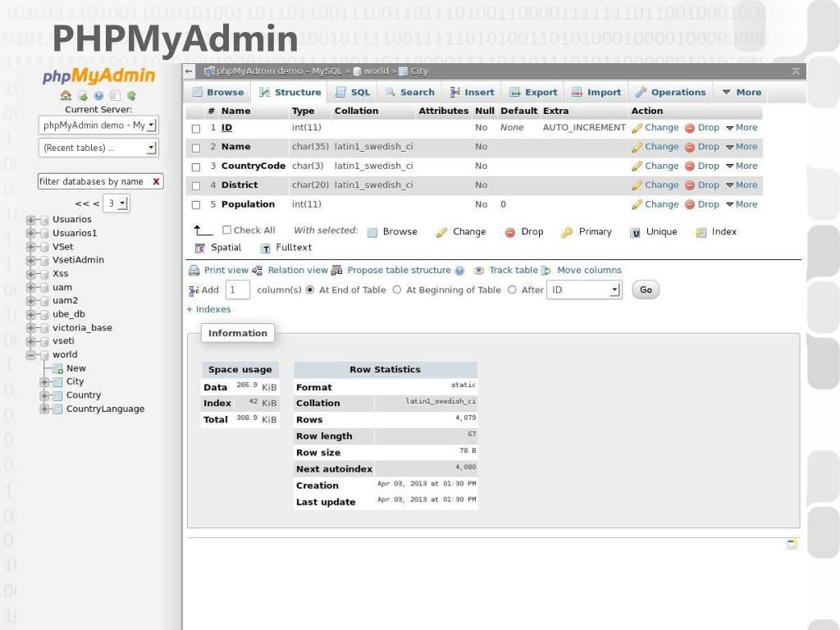Screen dimensions: 840x630
Task: Open the Operations tab
Action: tap(671, 92)
